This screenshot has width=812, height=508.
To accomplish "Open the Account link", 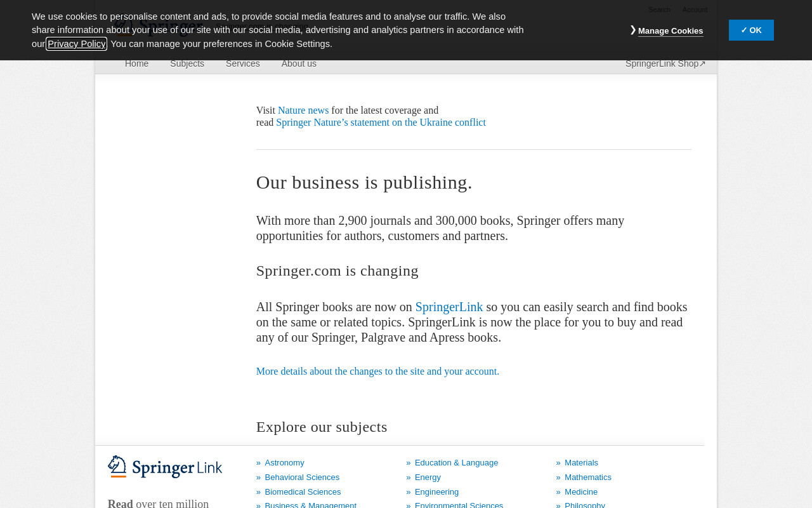I will pyautogui.click(x=695, y=10).
